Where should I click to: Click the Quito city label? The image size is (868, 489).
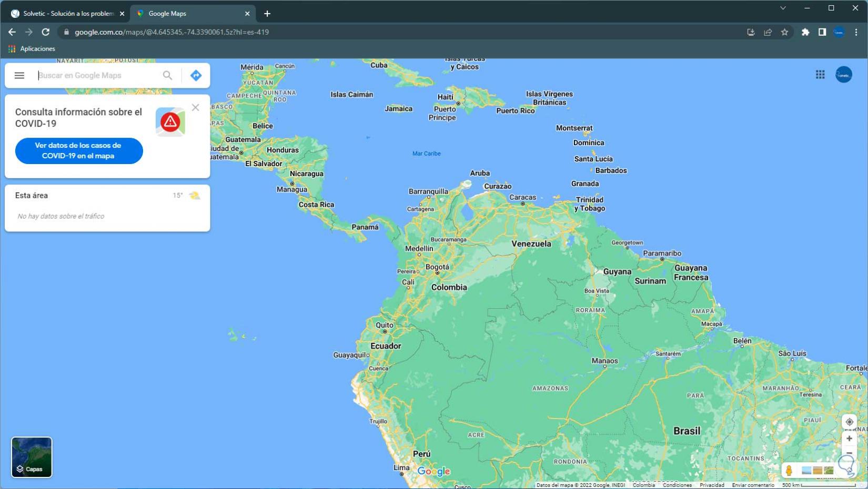click(385, 325)
